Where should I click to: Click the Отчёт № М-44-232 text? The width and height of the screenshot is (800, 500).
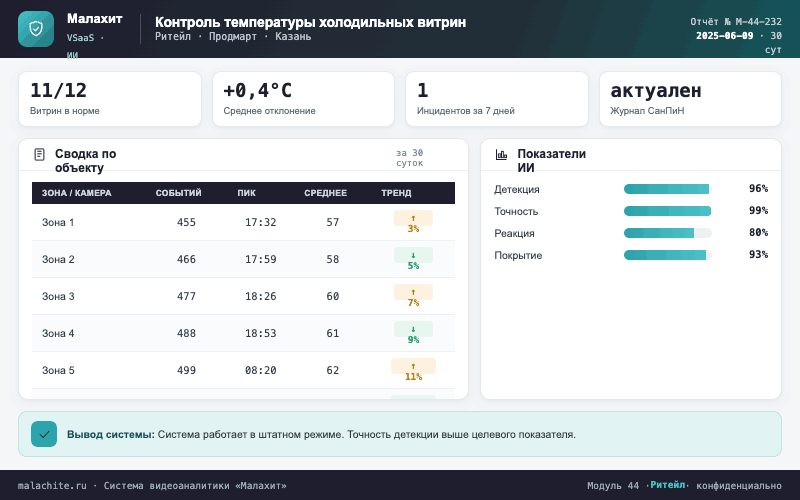[x=736, y=21]
